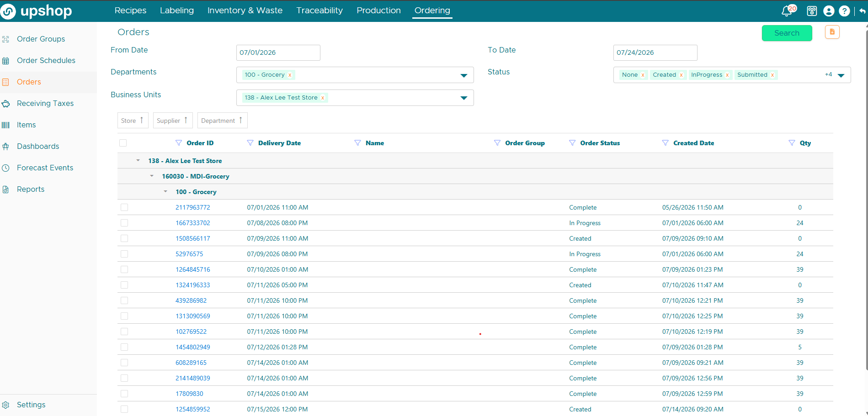Open order link 1313090569
This screenshot has height=416, width=868.
(x=193, y=316)
